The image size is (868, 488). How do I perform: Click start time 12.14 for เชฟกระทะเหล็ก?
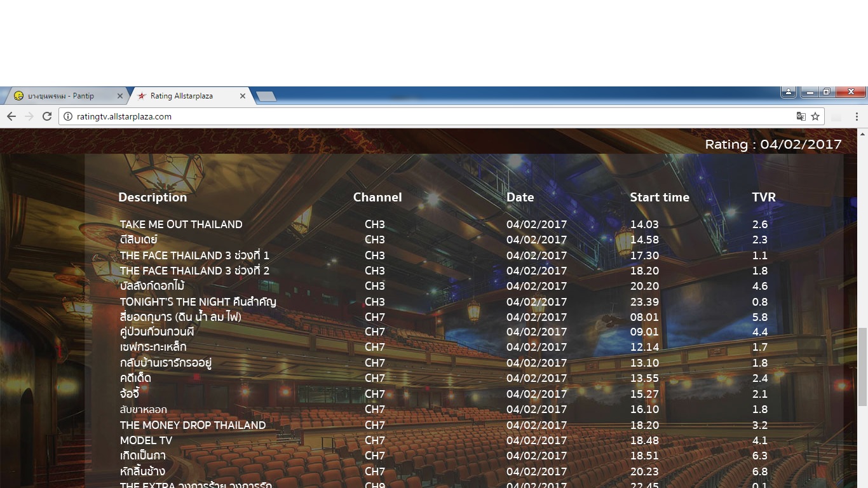645,347
